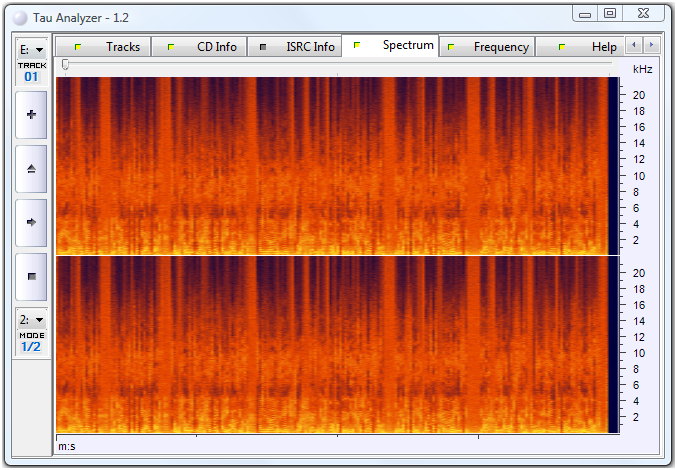Select the Spectrum tab
The image size is (677, 470).
tap(393, 46)
